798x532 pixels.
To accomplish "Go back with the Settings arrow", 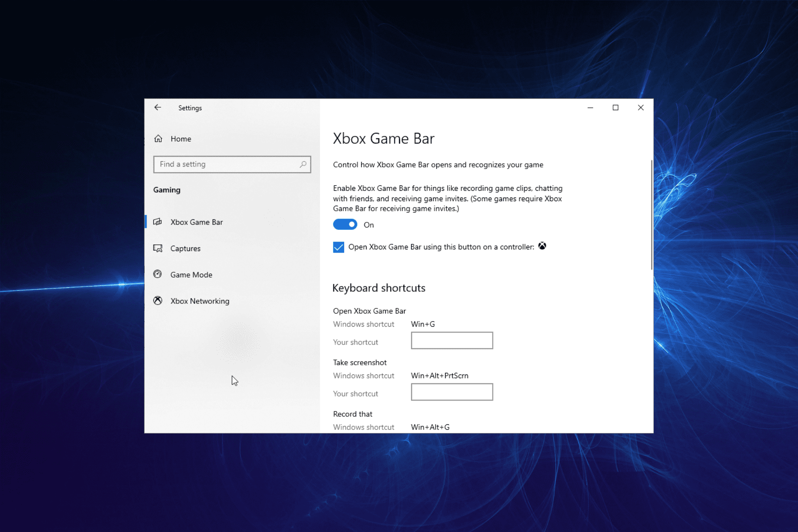I will [x=158, y=107].
